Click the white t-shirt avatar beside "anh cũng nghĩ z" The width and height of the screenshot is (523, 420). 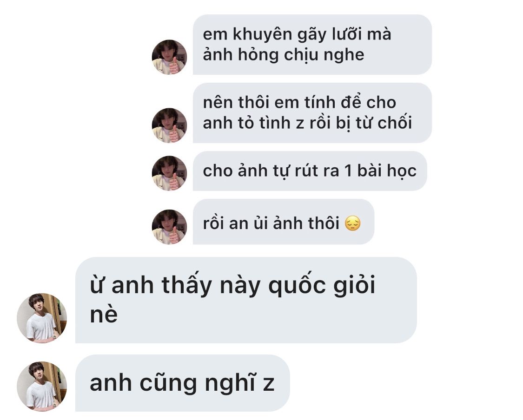pyautogui.click(x=42, y=387)
